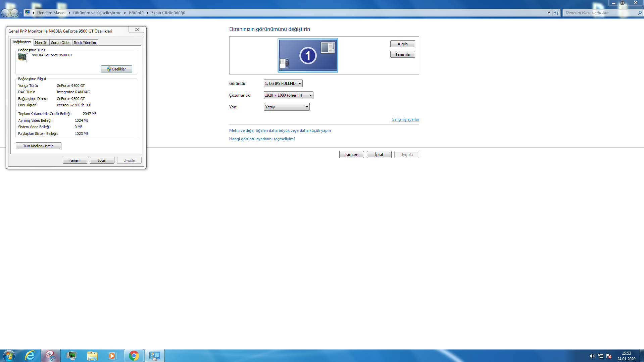Open the Windows Start menu orb
The width and height of the screenshot is (644, 362).
(x=9, y=356)
